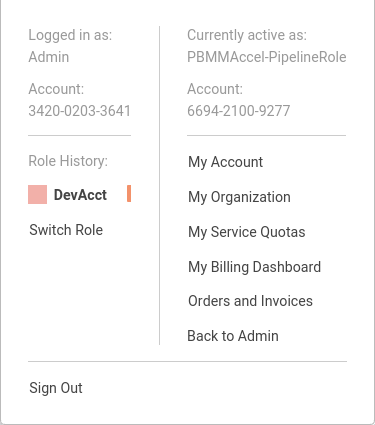This screenshot has height=425, width=375.
Task: Click the pink DevAcct role color swatch
Action: 37,194
